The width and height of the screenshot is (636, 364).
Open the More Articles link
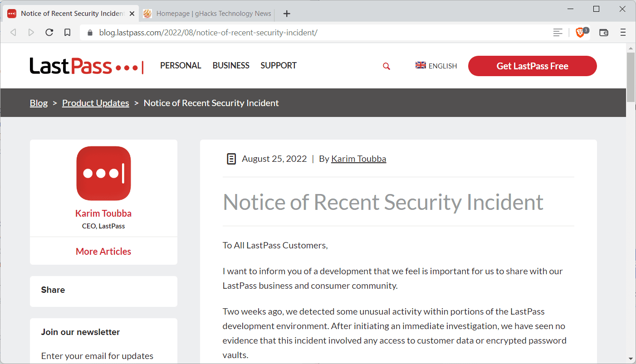pos(103,252)
